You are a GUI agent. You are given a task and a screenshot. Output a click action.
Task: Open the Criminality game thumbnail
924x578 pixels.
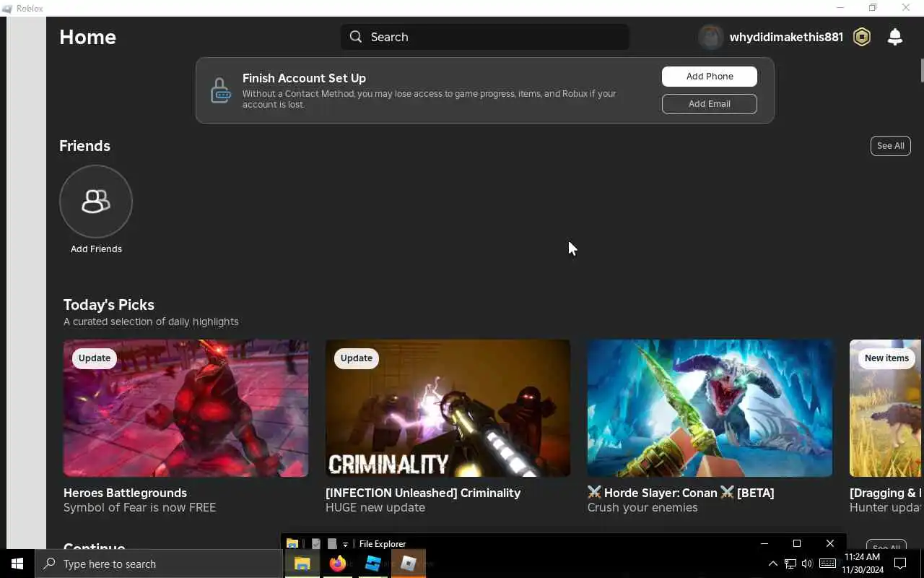tap(448, 408)
